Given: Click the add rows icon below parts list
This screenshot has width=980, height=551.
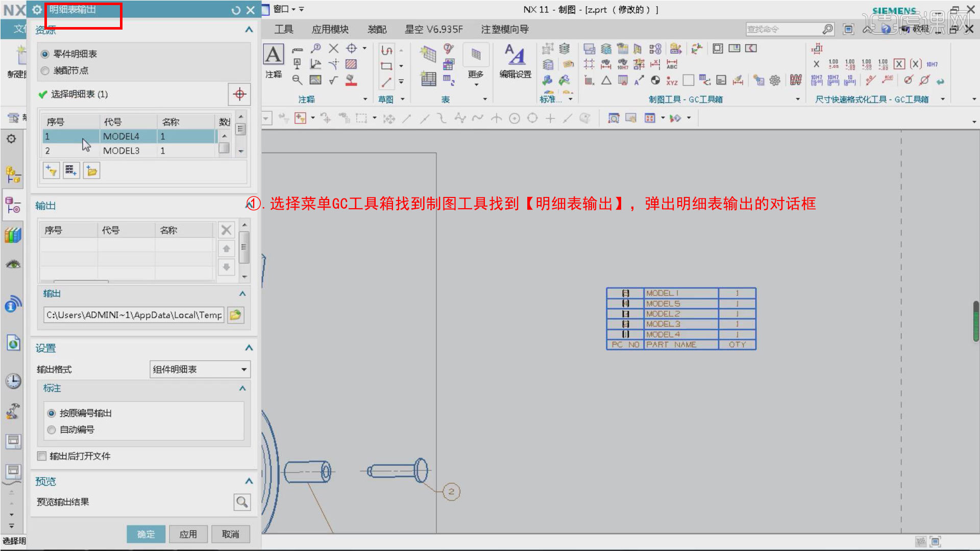Looking at the screenshot, I should (71, 170).
